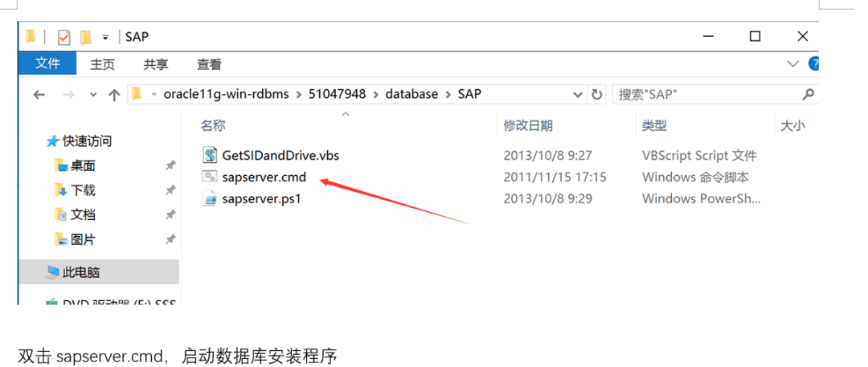Click the 文档 folder icon
Screen dimensions: 868x367
61,214
